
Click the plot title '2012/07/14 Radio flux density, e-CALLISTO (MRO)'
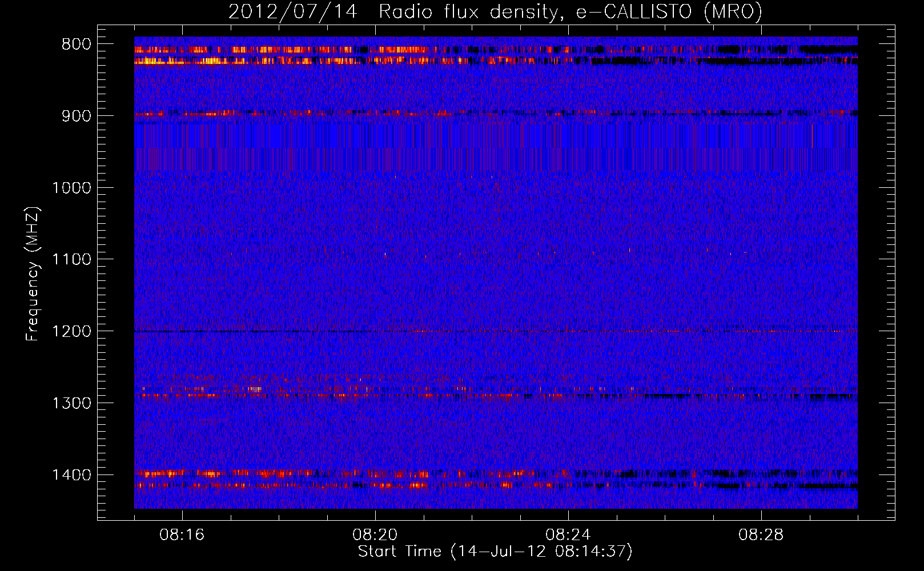[495, 11]
